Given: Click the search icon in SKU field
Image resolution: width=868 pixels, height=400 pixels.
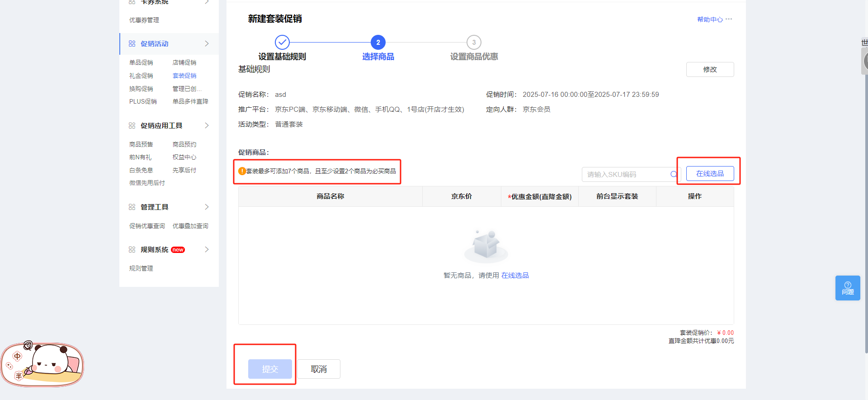Looking at the screenshot, I should (x=674, y=174).
